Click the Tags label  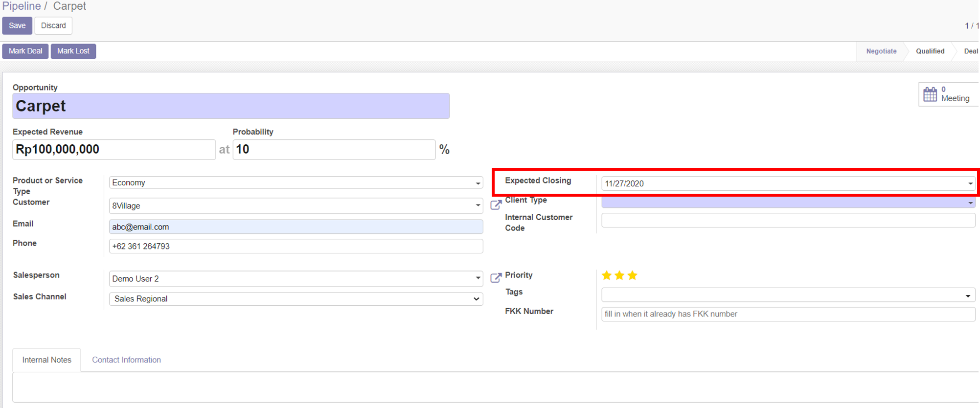click(514, 292)
